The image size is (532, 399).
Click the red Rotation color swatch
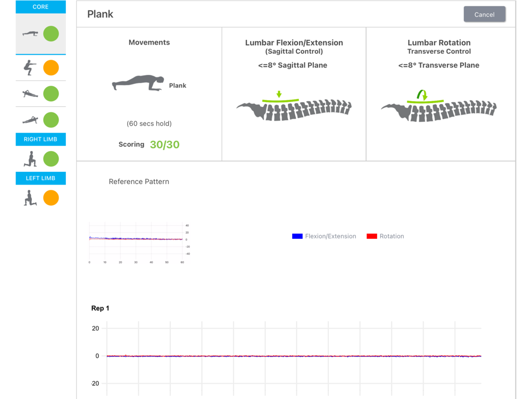[372, 236]
